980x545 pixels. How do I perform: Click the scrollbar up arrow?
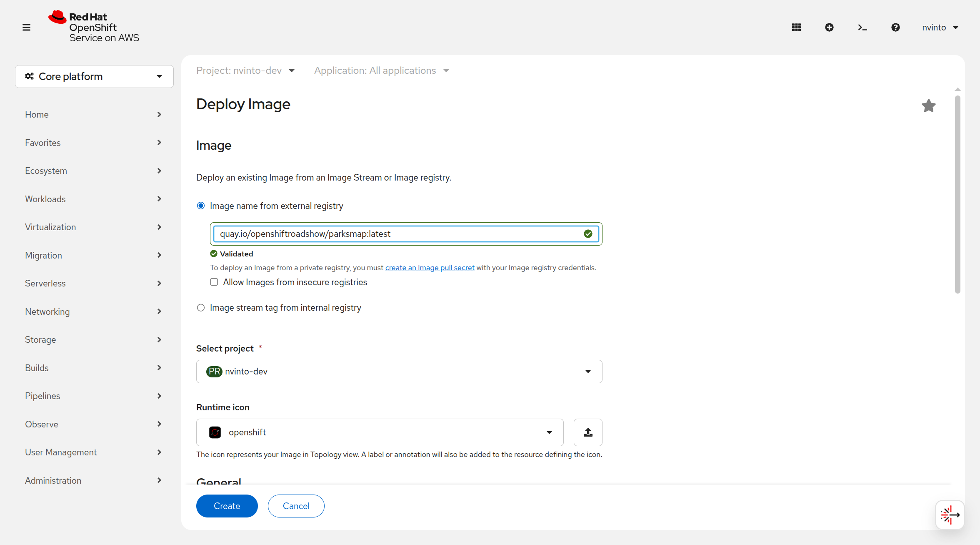point(957,90)
